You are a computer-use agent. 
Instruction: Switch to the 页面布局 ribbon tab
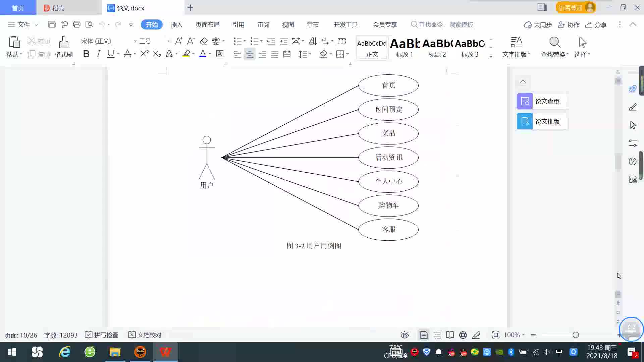click(x=207, y=24)
